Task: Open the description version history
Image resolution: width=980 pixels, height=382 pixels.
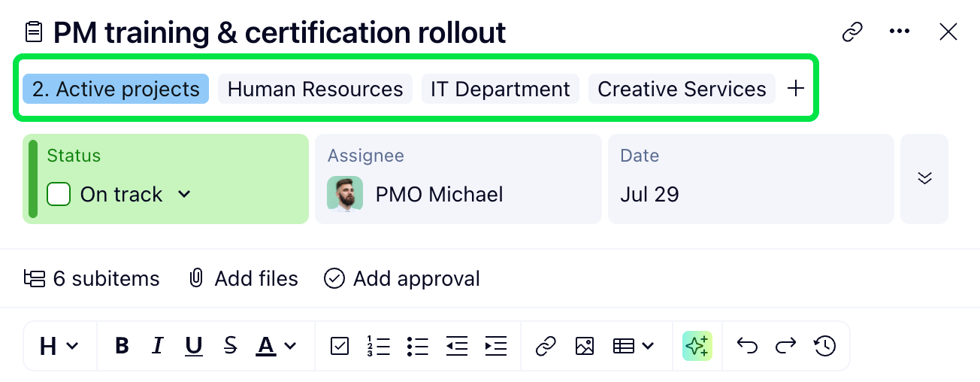Action: (x=824, y=346)
